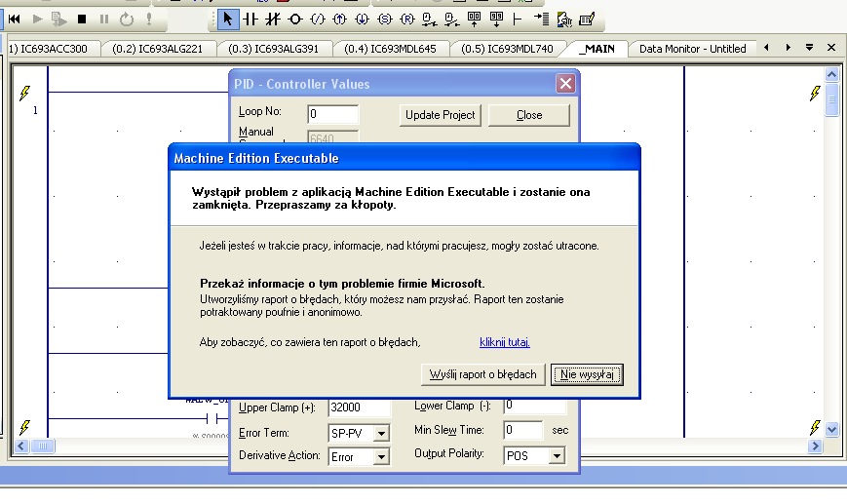Click the grayed play arrow icon
847x504 pixels.
37,19
